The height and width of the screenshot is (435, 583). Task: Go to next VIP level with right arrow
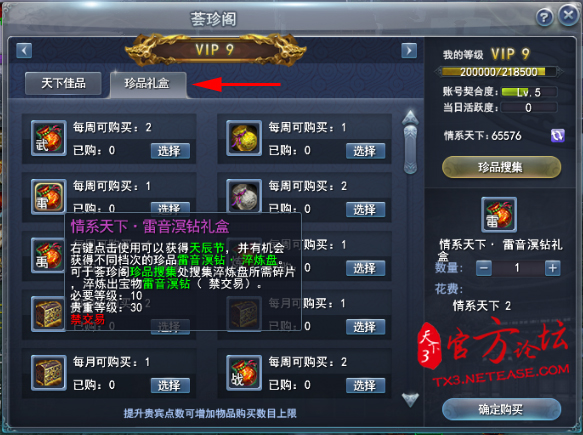click(409, 50)
